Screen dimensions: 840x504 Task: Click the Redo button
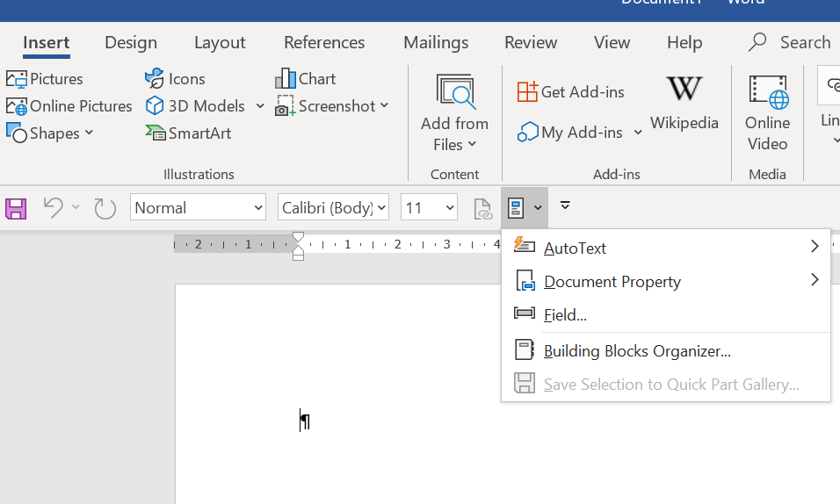click(105, 208)
